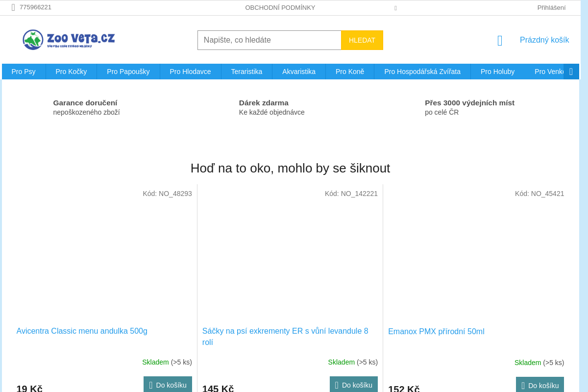
Task: Open phone number 775966221 link
Action: tap(35, 7)
